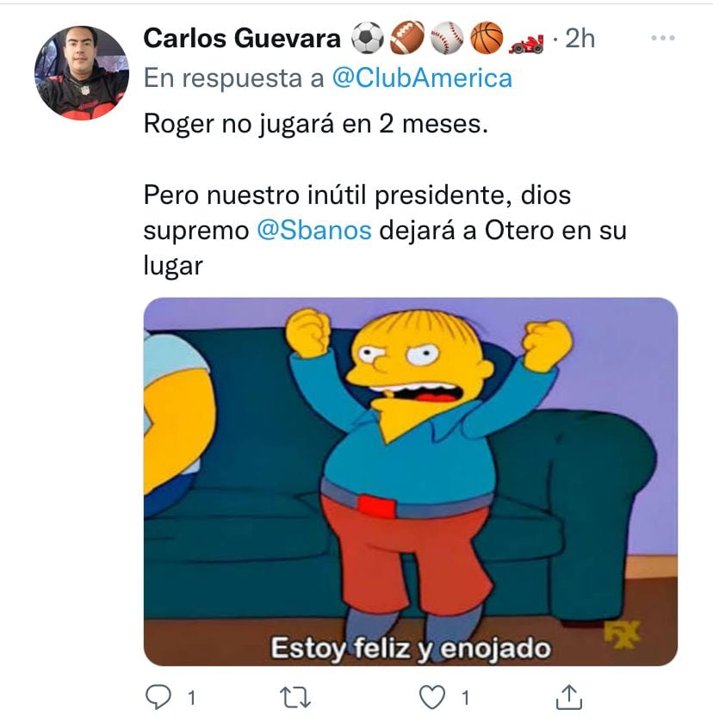The width and height of the screenshot is (713, 728).
Task: Like the tweet with the heart icon
Action: [432, 697]
